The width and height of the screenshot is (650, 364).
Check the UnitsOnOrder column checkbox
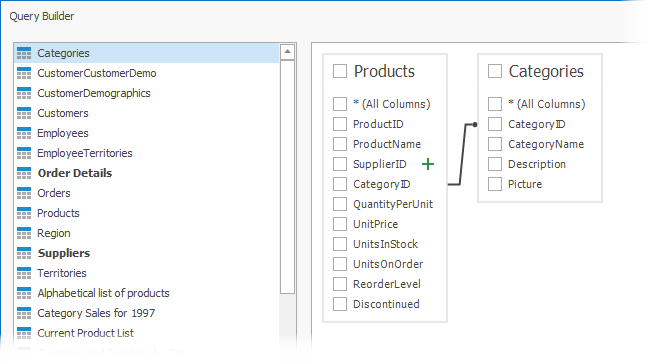pyautogui.click(x=340, y=264)
